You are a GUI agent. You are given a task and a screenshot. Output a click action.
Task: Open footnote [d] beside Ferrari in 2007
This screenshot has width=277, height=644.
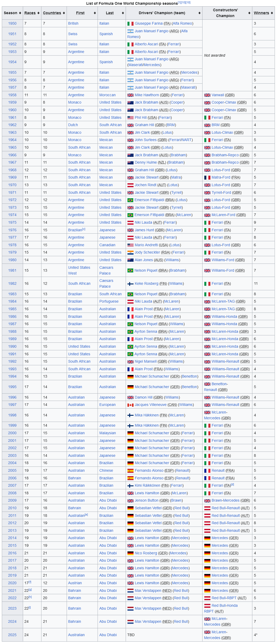(232, 484)
